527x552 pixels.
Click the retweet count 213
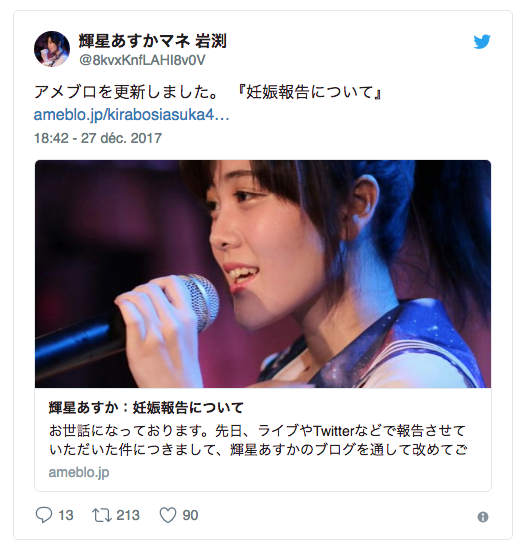point(128,515)
